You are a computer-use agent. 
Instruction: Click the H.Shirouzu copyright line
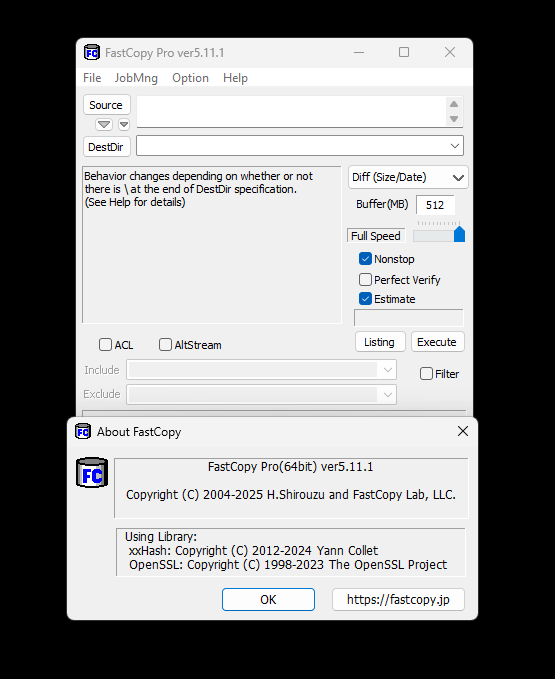[291, 495]
